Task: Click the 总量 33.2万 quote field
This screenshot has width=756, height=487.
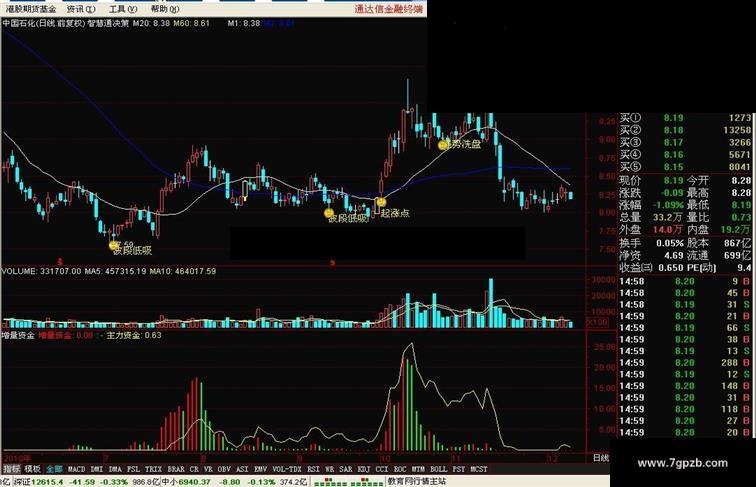Action: [651, 217]
